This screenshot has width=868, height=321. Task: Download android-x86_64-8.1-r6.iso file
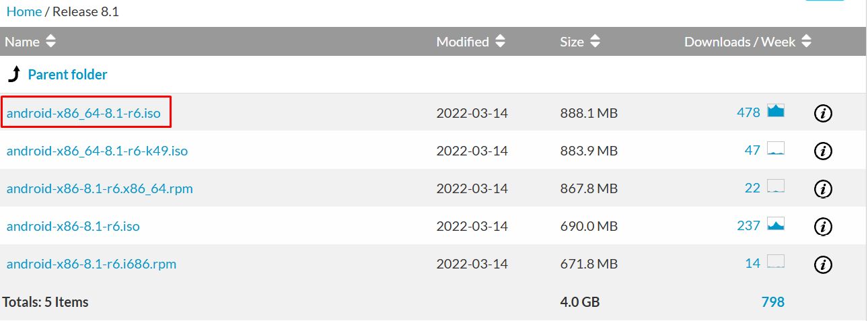(83, 113)
